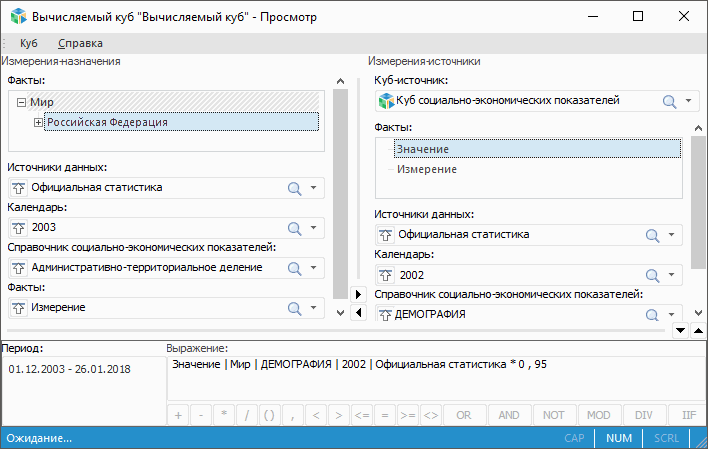Expand the Российская Федерация tree node
Viewport: 708px width, 449px height.
pos(39,122)
